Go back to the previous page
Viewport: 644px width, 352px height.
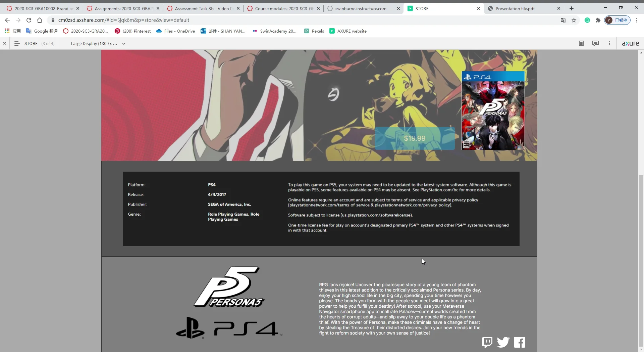pos(7,20)
